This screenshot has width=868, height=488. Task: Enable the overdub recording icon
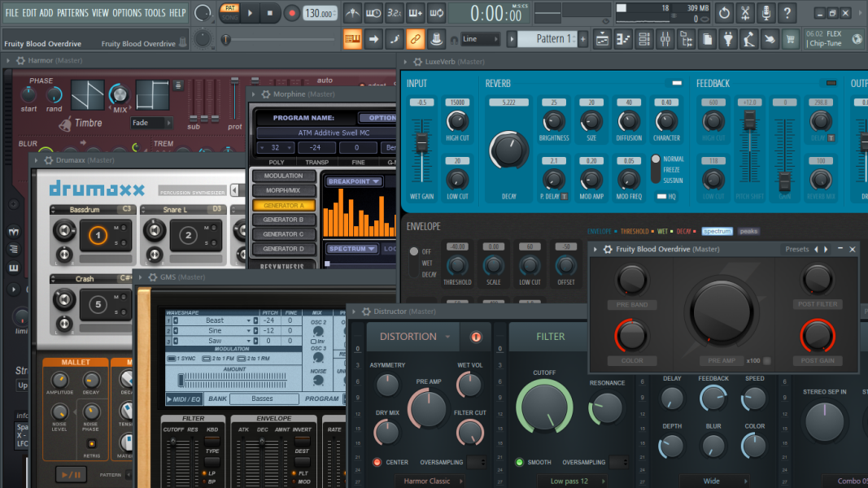coord(415,13)
